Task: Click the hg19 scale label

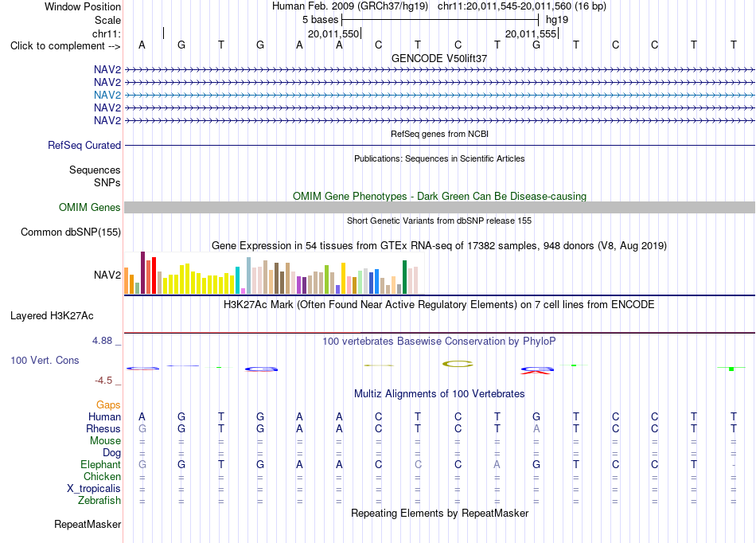Action: (557, 20)
